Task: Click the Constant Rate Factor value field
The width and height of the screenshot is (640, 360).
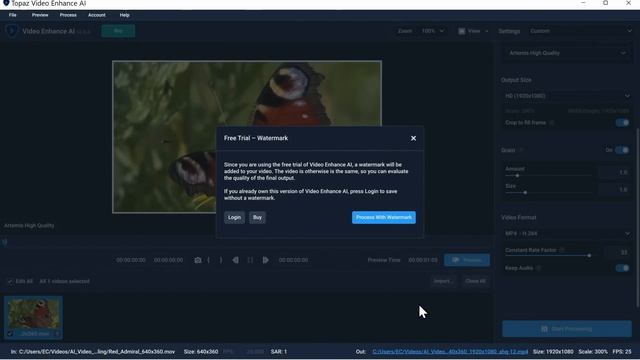Action: [617, 253]
